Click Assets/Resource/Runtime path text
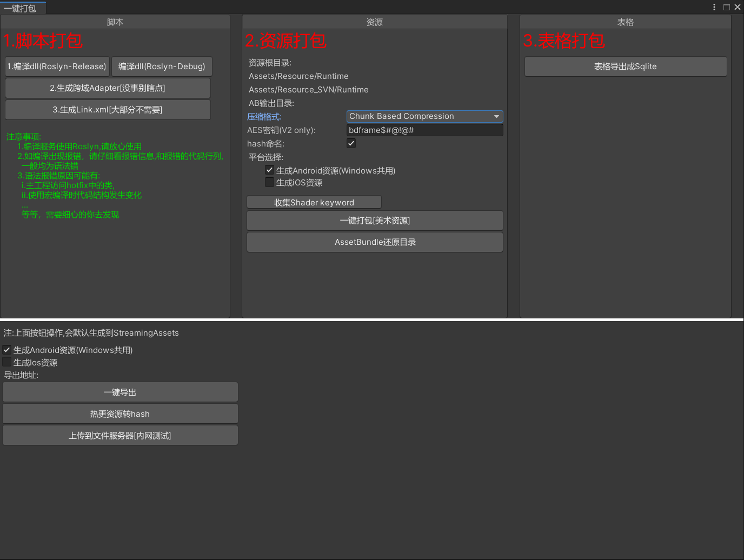 point(298,76)
